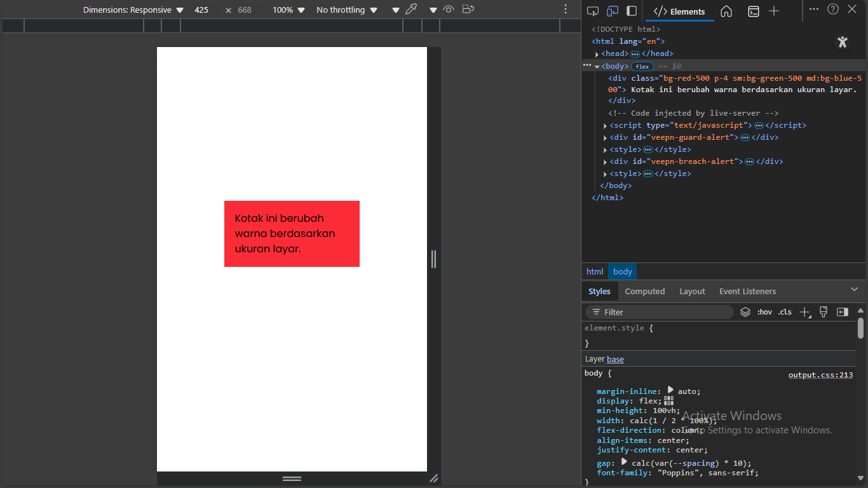This screenshot has width=868, height=488.
Task: Collapse the body element node
Action: 597,66
